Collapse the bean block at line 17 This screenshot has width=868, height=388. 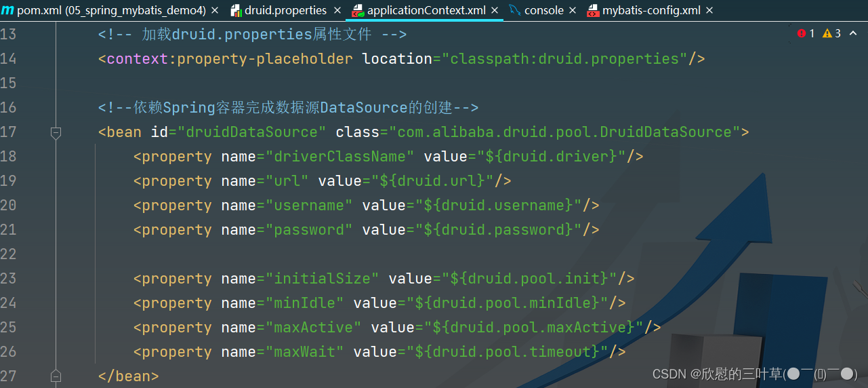coord(56,132)
